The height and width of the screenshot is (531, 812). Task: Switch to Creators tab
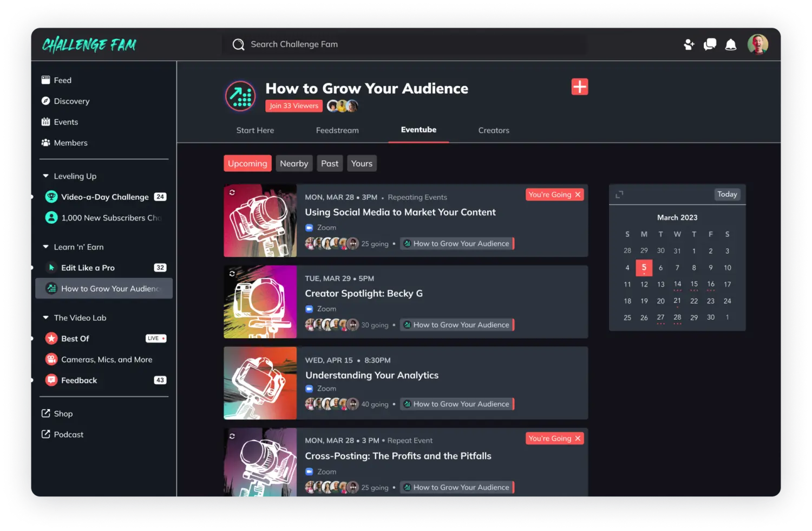(494, 131)
